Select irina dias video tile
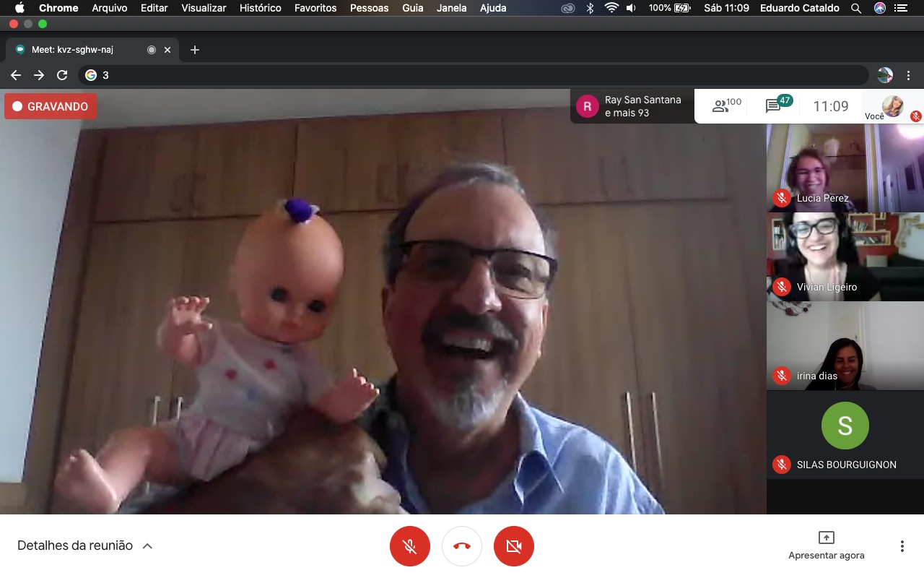924x578 pixels. [x=845, y=345]
